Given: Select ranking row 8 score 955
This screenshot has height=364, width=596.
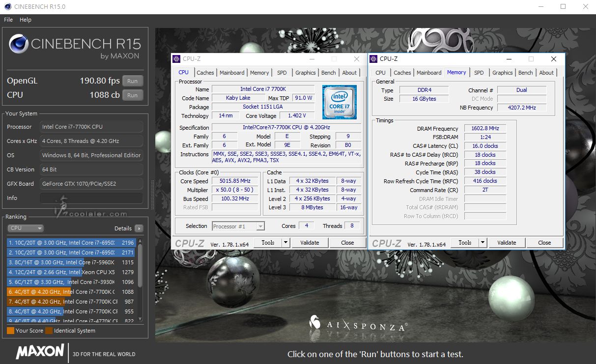Looking at the screenshot, I should coord(72,311).
